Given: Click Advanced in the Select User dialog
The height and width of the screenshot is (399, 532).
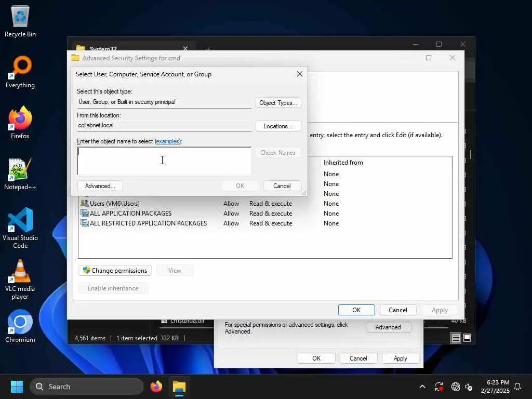Looking at the screenshot, I should click(x=100, y=186).
